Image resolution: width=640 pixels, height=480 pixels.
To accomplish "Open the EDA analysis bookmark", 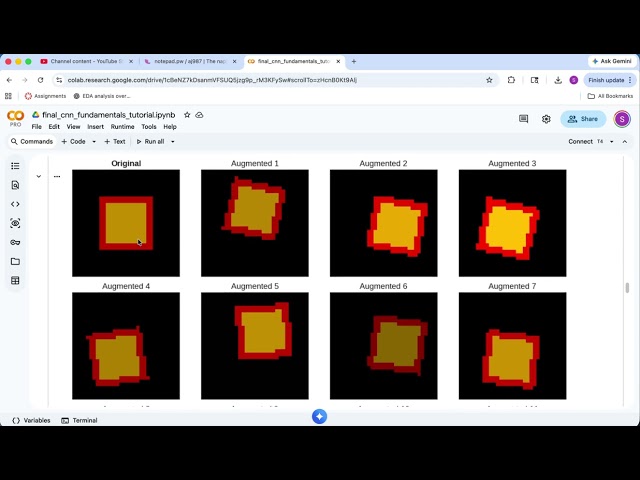I will 102,96.
